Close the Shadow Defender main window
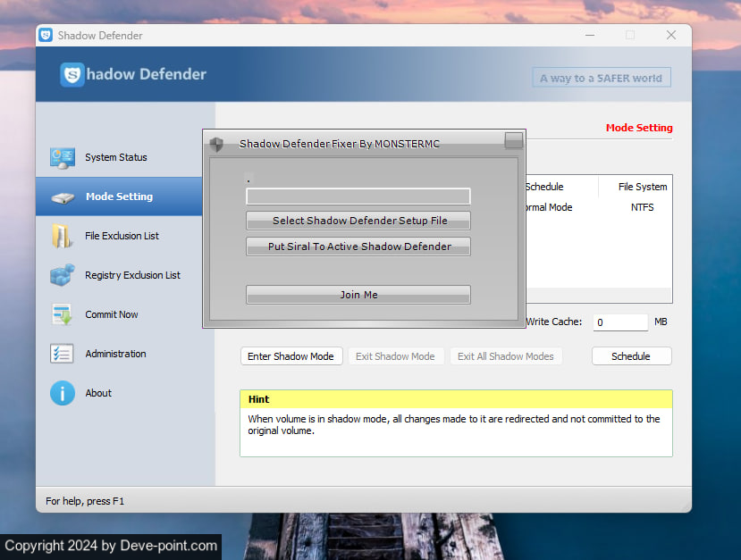 (x=671, y=36)
